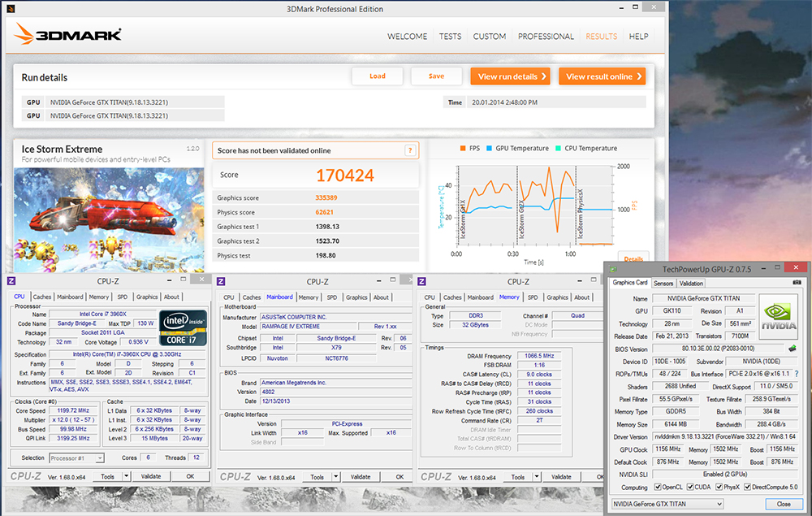Open About tab in CPU-Z CPU-tab window

(x=171, y=297)
